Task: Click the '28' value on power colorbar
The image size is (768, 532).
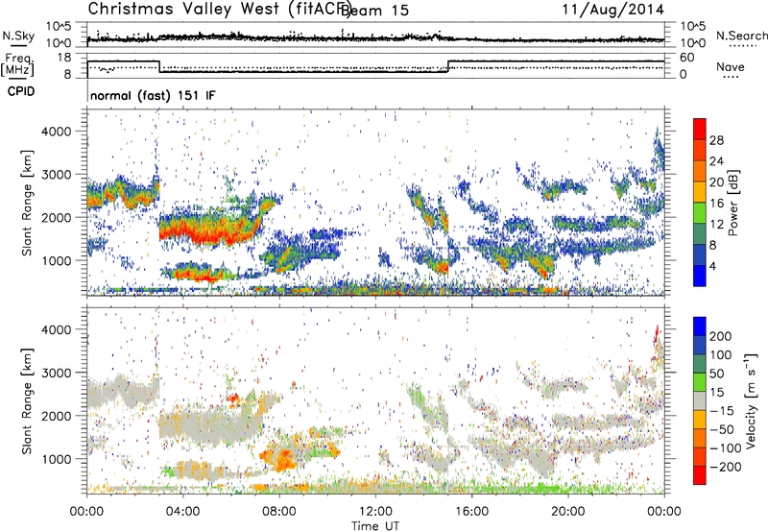Action: pyautogui.click(x=716, y=140)
